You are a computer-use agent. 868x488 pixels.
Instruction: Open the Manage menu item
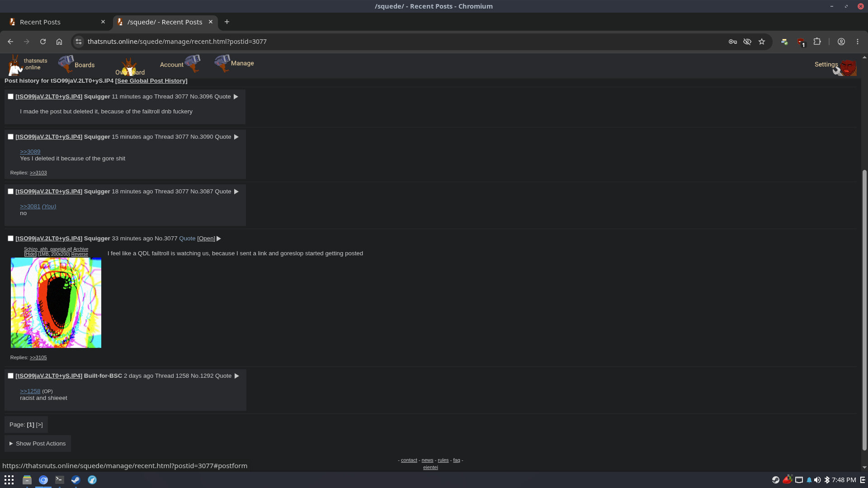234,64
